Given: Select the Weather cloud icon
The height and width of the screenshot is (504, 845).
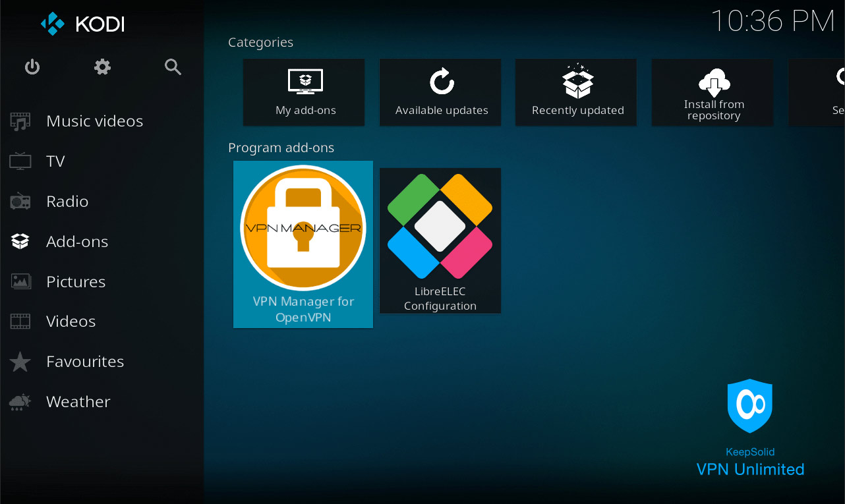Looking at the screenshot, I should pyautogui.click(x=20, y=402).
